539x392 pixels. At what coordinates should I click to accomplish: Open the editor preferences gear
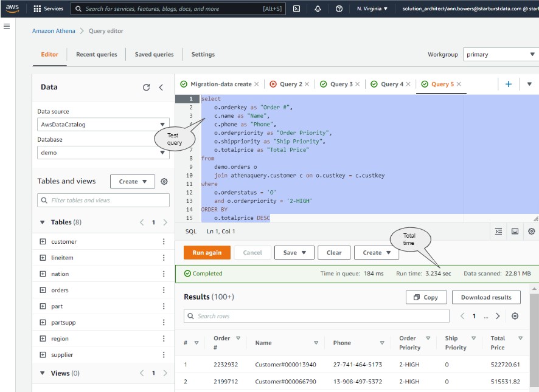click(532, 231)
